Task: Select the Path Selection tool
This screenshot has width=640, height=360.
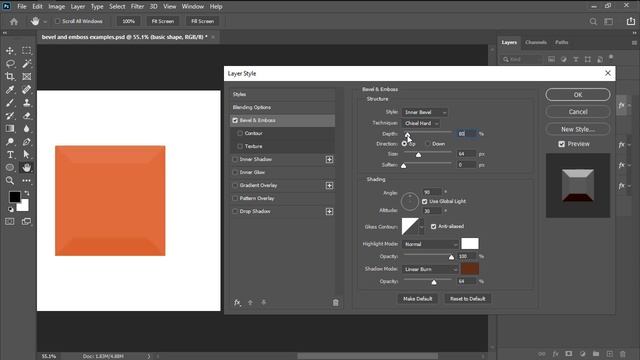Action: tap(27, 155)
